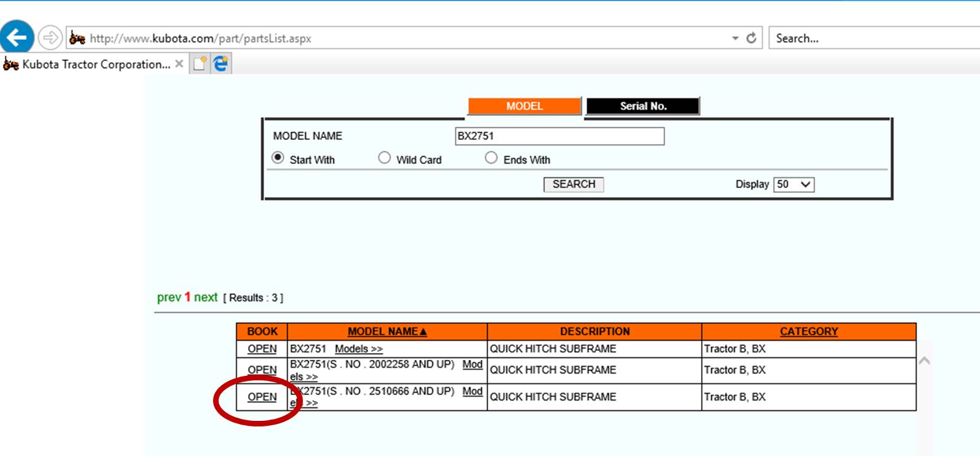Viewport: 980px width, 456px height.
Task: Click the new tab page icon
Action: tap(199, 63)
